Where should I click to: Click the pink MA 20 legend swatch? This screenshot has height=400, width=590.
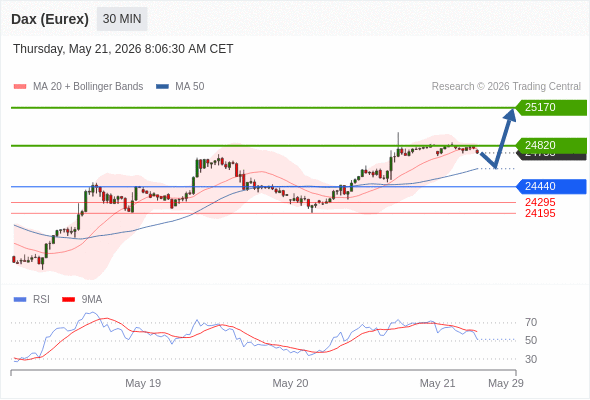[x=20, y=87]
